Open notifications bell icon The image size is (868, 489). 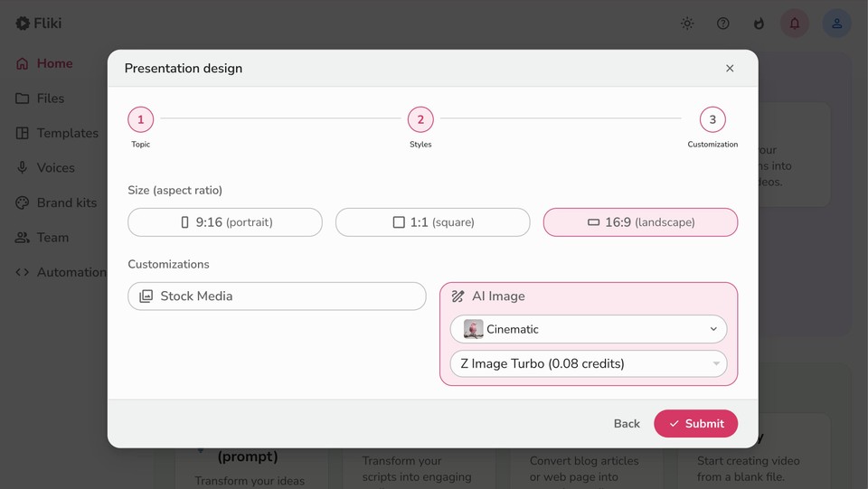[795, 24]
